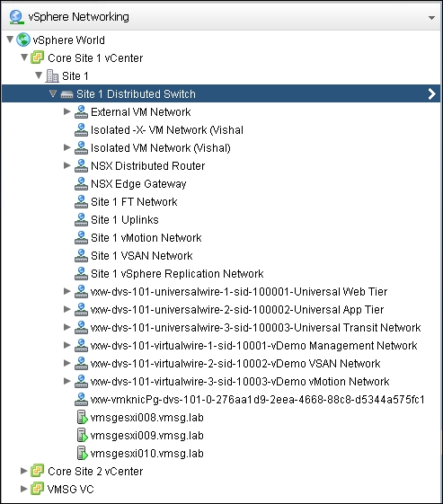Select the vxw-vmknicPg-dvs-101 port group
The height and width of the screenshot is (504, 443).
[258, 399]
